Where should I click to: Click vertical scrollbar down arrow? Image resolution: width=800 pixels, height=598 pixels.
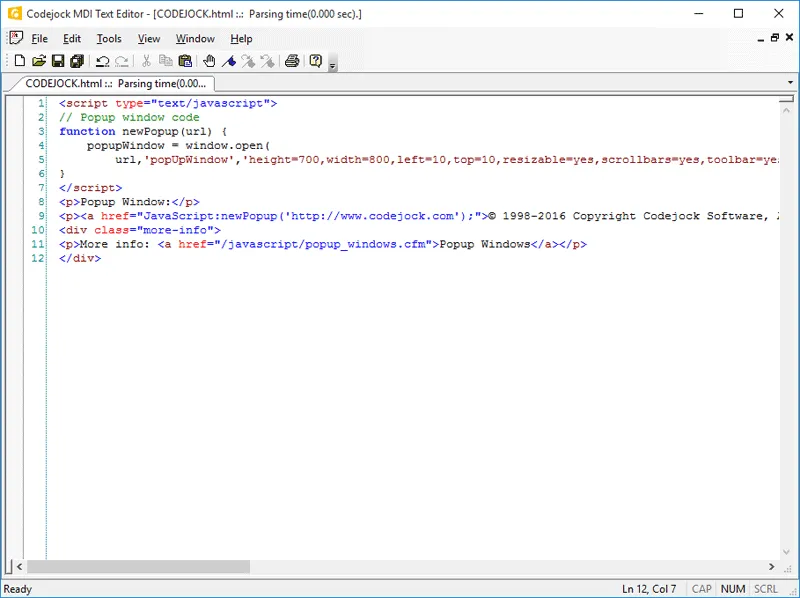786,552
